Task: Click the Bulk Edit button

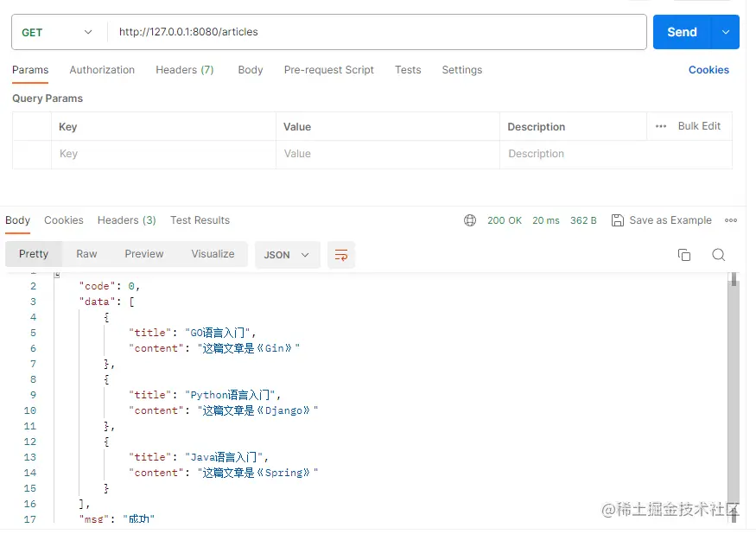Action: (x=699, y=126)
